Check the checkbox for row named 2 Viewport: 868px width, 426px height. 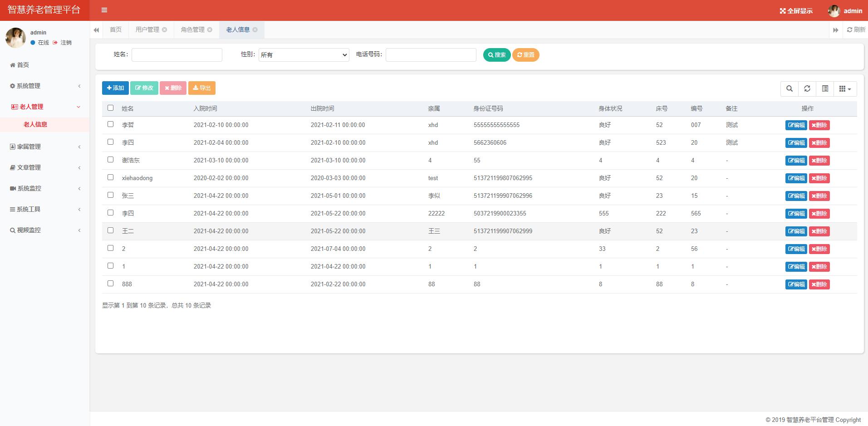click(x=110, y=248)
